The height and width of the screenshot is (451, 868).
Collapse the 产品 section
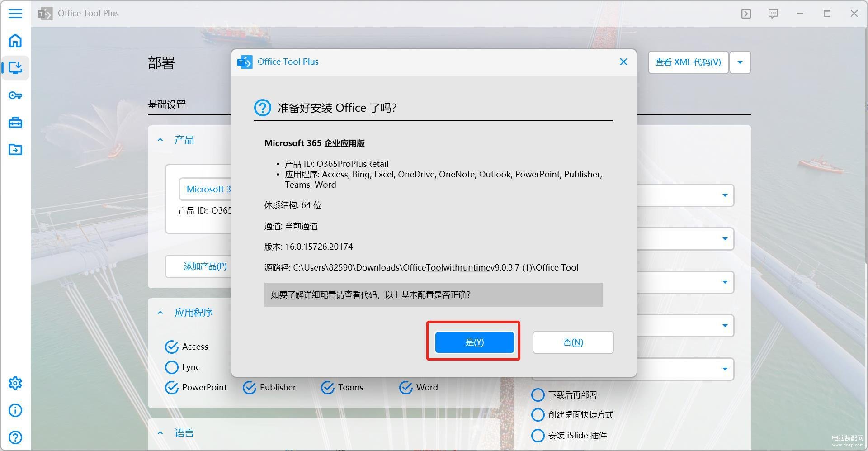click(160, 140)
